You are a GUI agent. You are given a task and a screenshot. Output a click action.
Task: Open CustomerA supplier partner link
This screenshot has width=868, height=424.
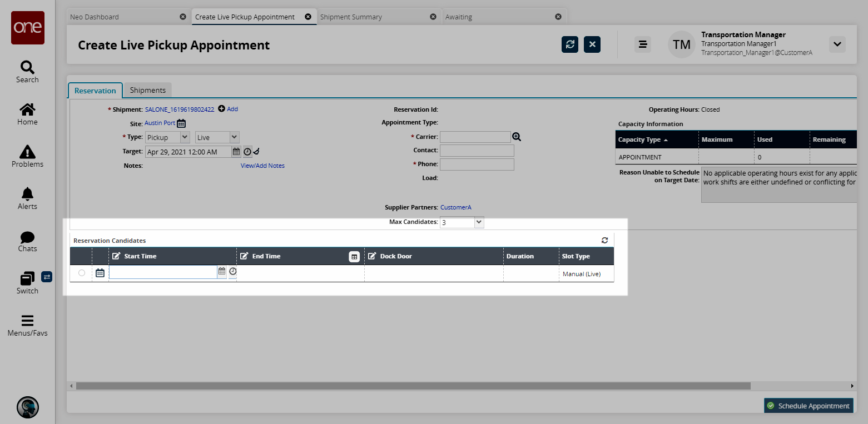[x=456, y=207]
